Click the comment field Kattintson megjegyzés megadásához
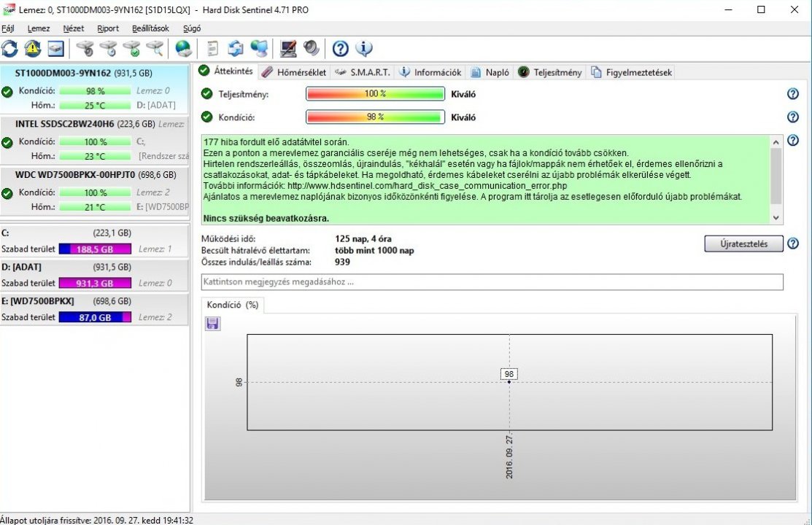Image resolution: width=812 pixels, height=525 pixels. tap(492, 281)
